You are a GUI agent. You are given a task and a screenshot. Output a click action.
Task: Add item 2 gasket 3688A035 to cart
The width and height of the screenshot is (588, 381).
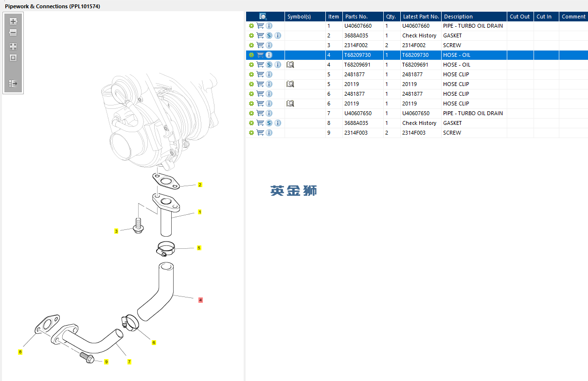260,35
